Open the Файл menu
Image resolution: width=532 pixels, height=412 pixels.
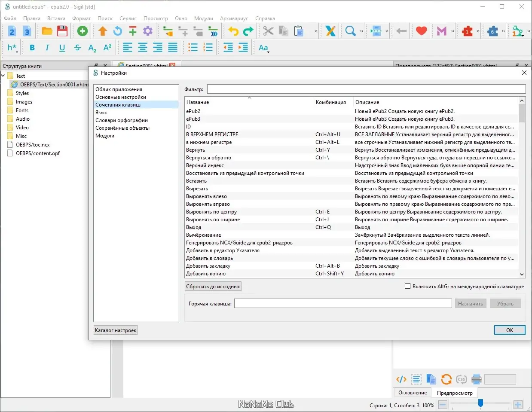[x=10, y=18]
